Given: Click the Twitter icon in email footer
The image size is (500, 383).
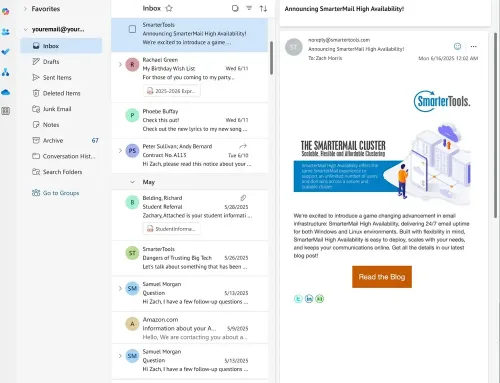Looking at the screenshot, I should [x=298, y=299].
